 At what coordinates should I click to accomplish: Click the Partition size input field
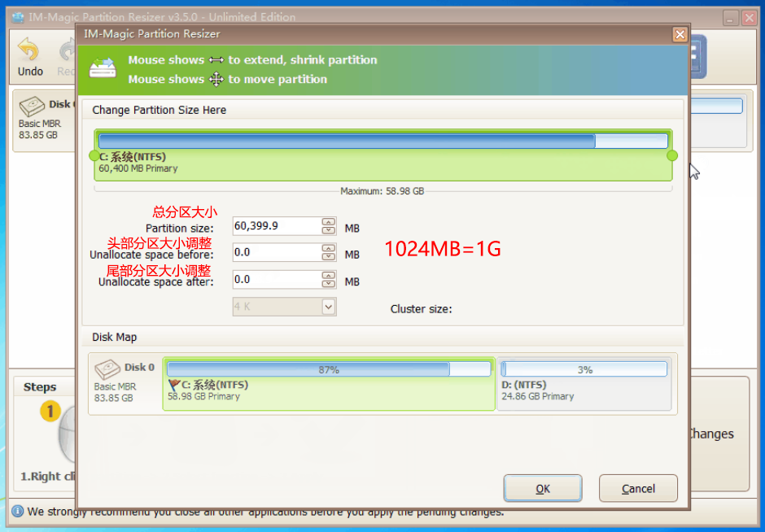(278, 226)
